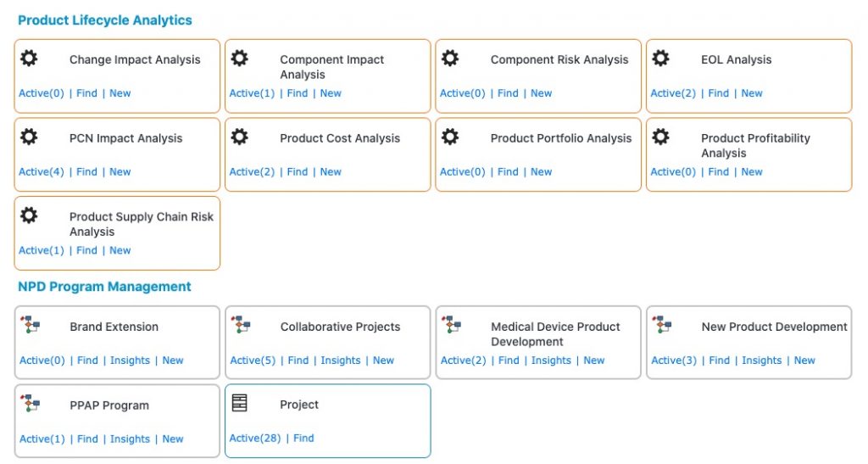
Task: Select the Product Profitability Analysis title
Action: tap(755, 145)
